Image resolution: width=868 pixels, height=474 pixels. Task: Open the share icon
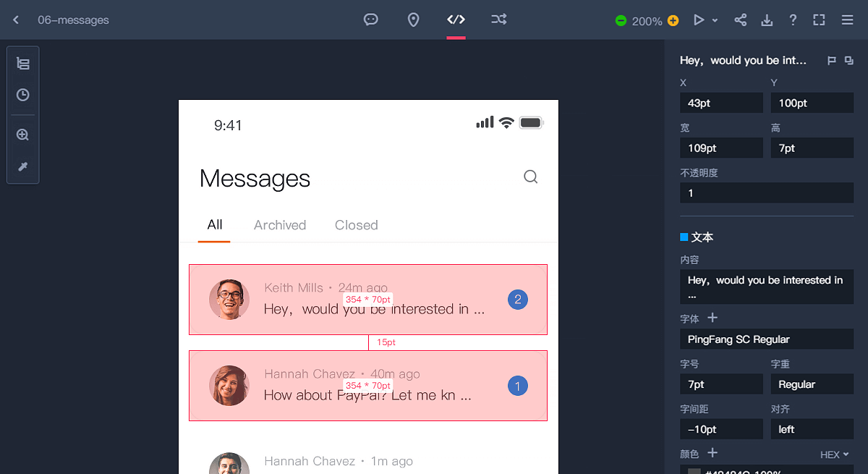[741, 20]
